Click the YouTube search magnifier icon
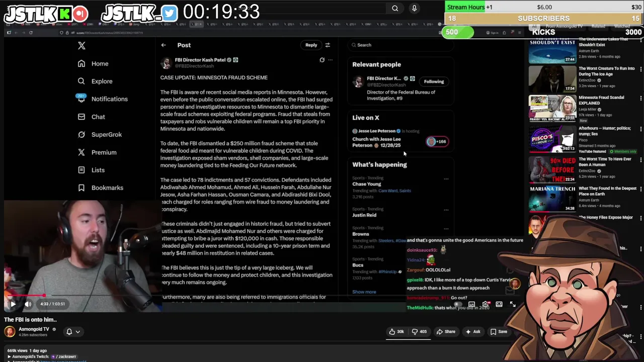644x362 pixels. 395,8
